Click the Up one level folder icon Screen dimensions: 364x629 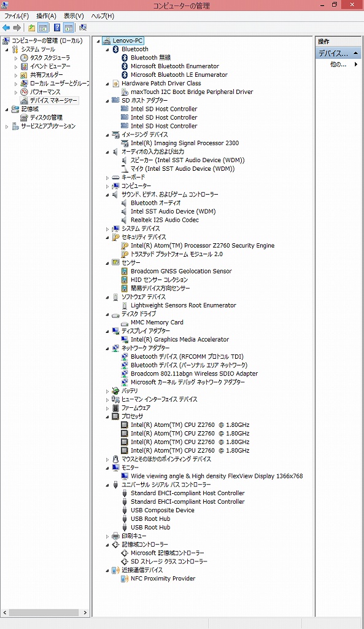tap(31, 28)
